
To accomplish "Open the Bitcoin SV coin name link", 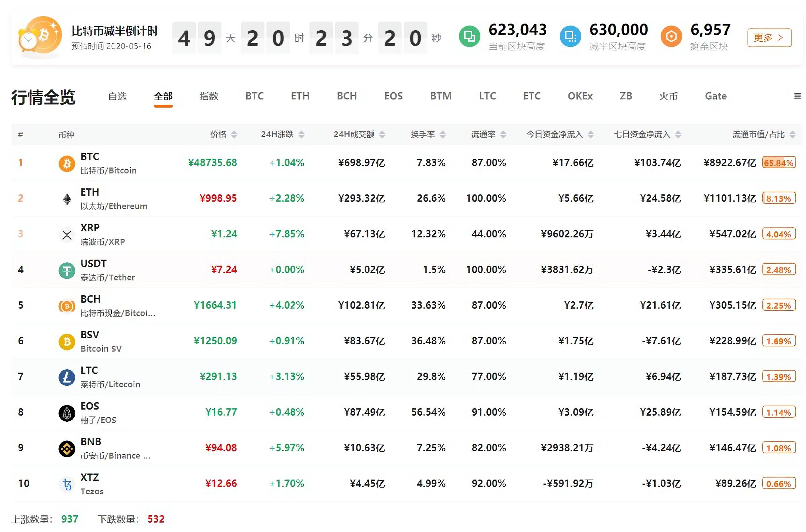I will (x=101, y=349).
